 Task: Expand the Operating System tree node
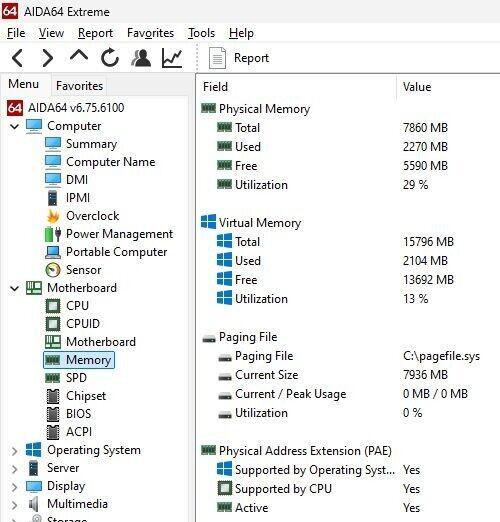[x=14, y=451]
